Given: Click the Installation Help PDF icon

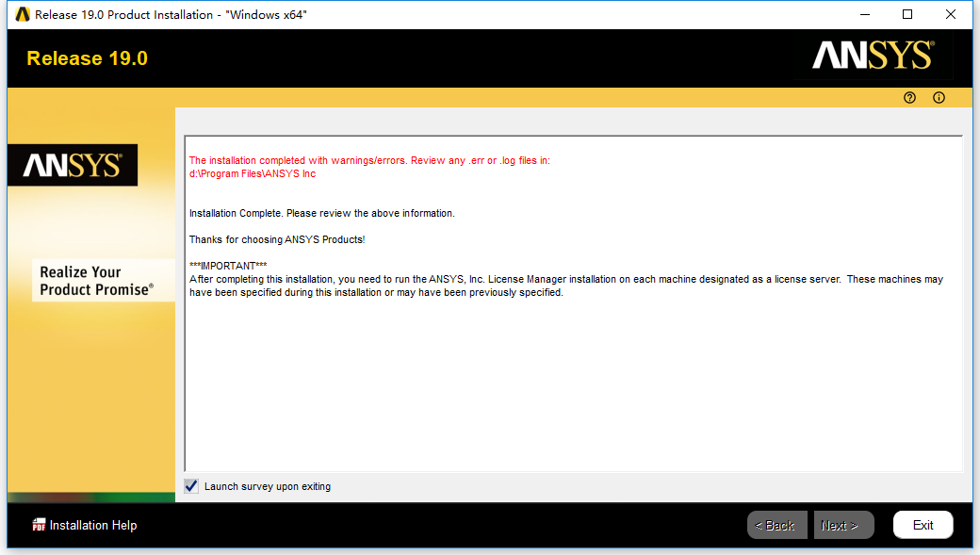Looking at the screenshot, I should pos(39,525).
